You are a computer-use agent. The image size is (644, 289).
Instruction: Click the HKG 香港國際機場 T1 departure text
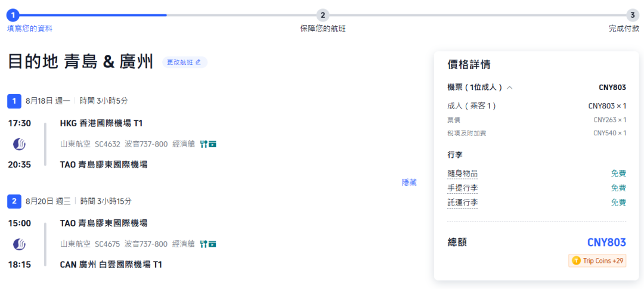coord(101,123)
